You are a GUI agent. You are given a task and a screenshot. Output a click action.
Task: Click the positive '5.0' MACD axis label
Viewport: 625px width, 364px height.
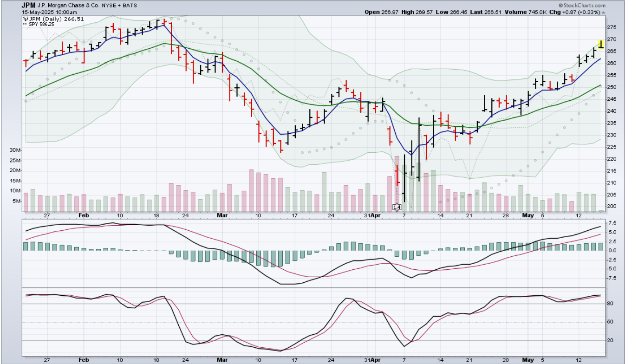point(612,233)
